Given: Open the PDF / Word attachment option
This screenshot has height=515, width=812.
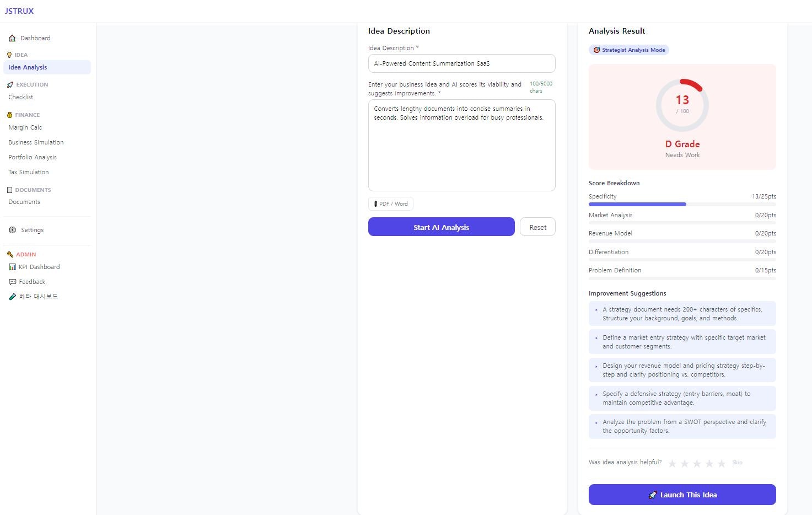Looking at the screenshot, I should pyautogui.click(x=390, y=203).
